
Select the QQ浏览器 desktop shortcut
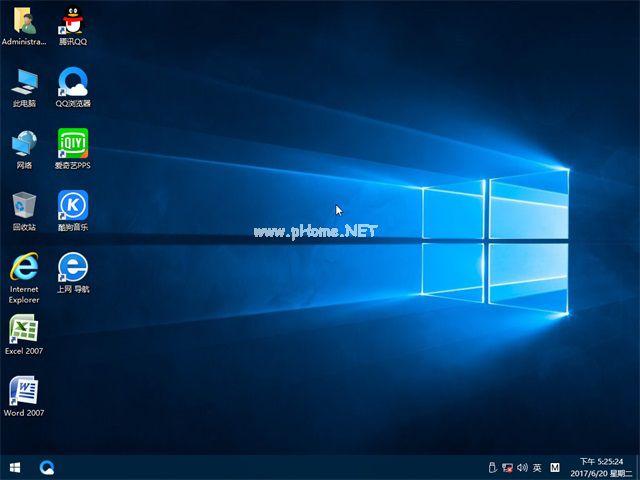click(73, 87)
